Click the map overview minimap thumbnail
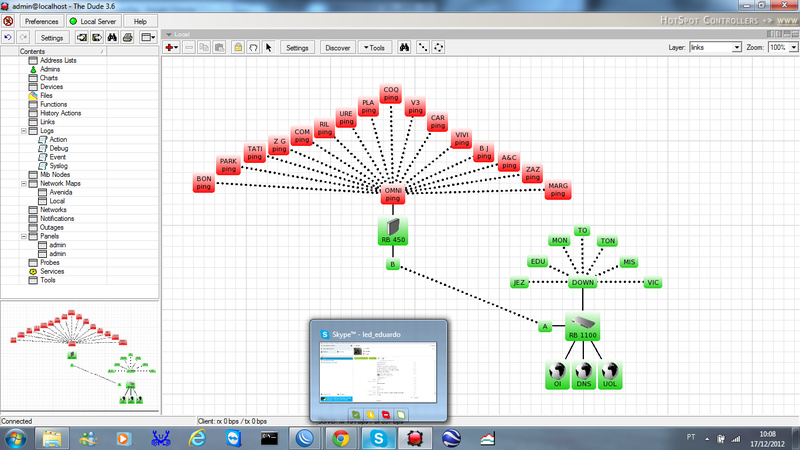The image size is (800, 450). [80, 356]
